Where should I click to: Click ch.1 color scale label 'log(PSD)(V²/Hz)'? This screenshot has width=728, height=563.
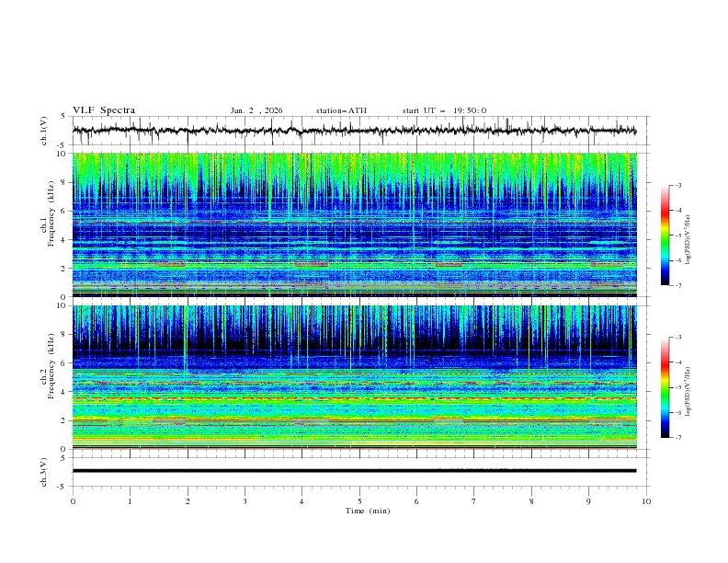(x=688, y=240)
